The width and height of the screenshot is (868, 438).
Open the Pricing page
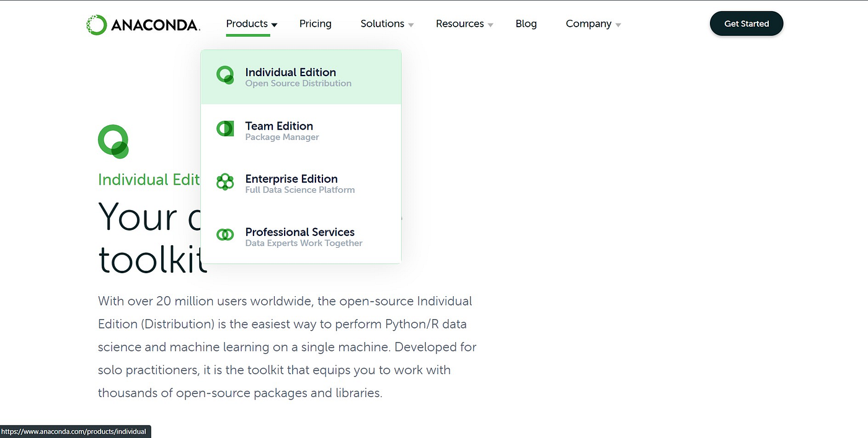(316, 24)
